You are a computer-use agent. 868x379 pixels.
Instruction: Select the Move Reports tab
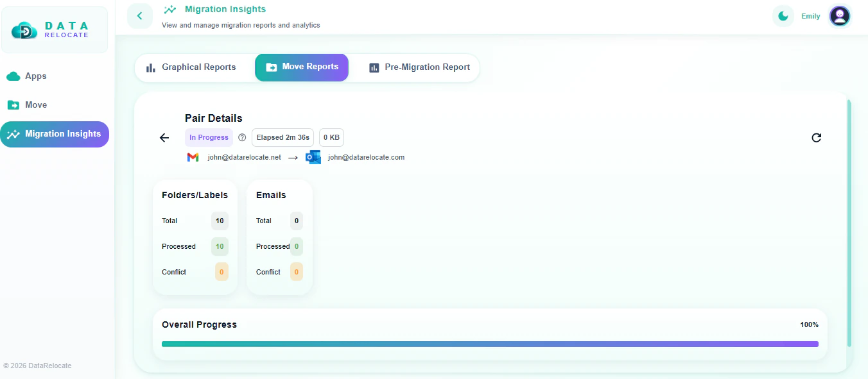pos(302,67)
